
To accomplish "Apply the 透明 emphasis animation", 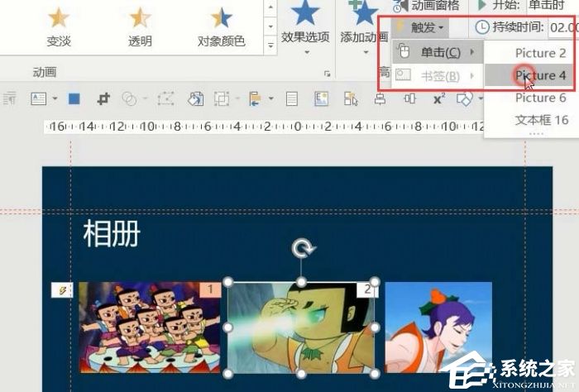I will coord(140,27).
